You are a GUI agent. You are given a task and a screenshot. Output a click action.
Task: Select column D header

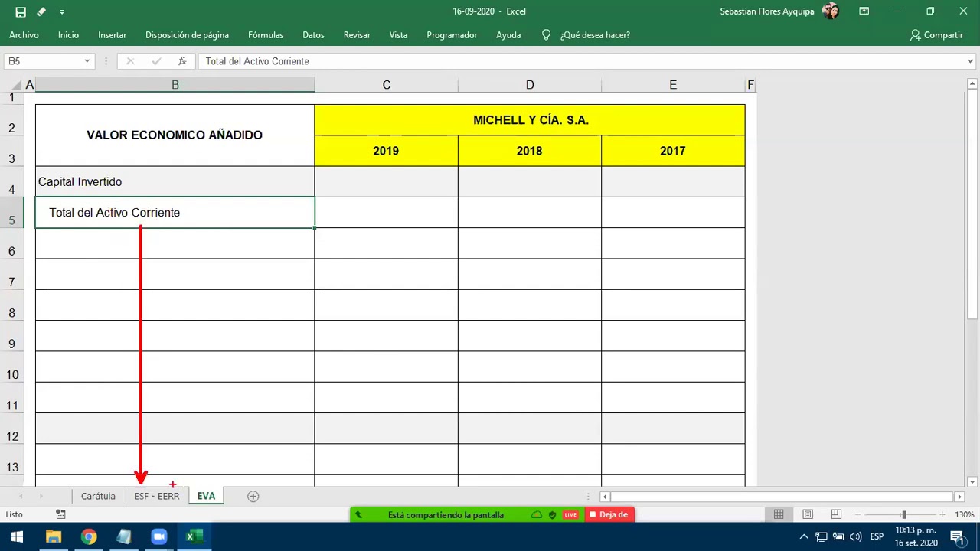coord(530,85)
